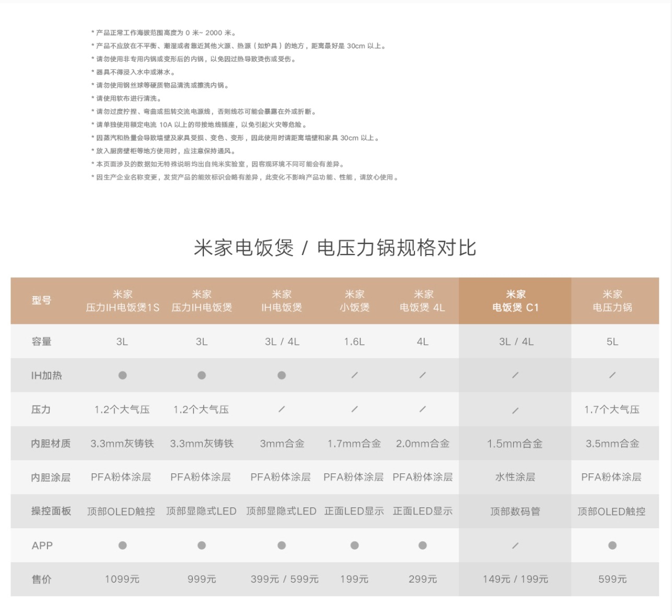This screenshot has height=616, width=672.
Task: Select the note mentioning 额定电流 10A
Action: (x=200, y=124)
